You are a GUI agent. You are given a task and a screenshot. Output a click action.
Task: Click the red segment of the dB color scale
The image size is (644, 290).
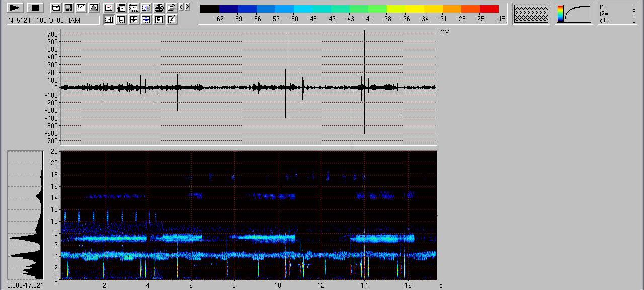click(x=489, y=9)
